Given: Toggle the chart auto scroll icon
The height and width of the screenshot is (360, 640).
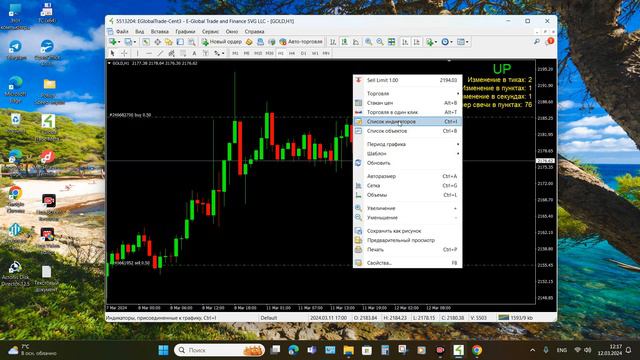Looking at the screenshot, I should point(405,42).
